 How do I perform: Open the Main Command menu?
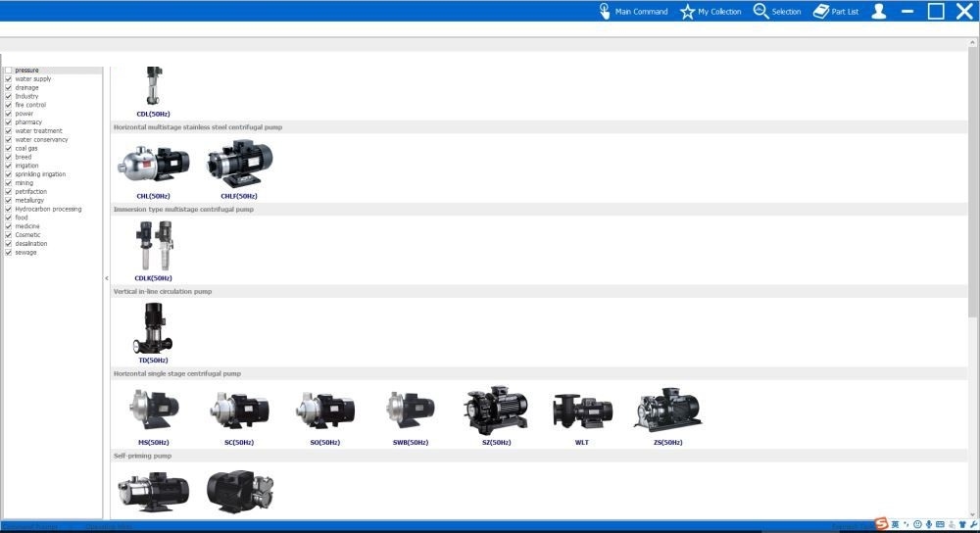pos(633,12)
